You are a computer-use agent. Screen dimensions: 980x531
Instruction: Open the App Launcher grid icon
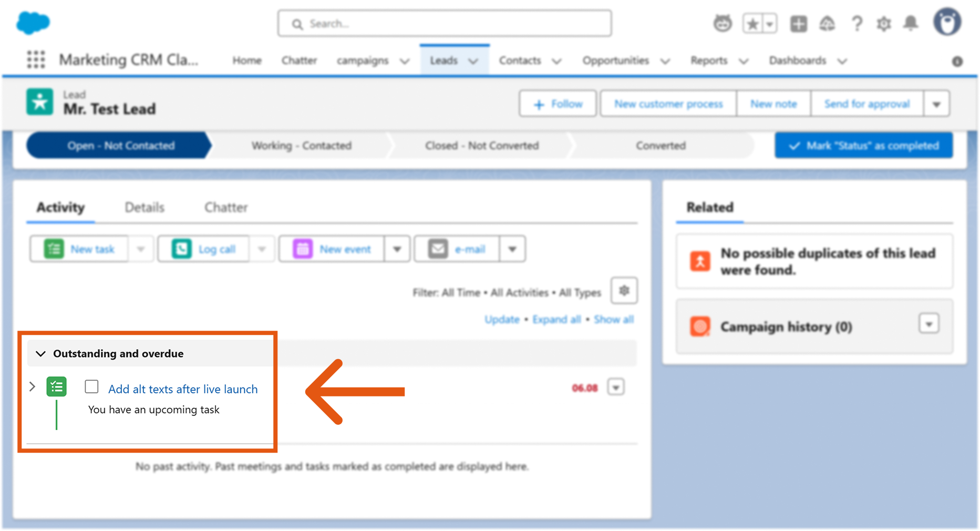36,60
